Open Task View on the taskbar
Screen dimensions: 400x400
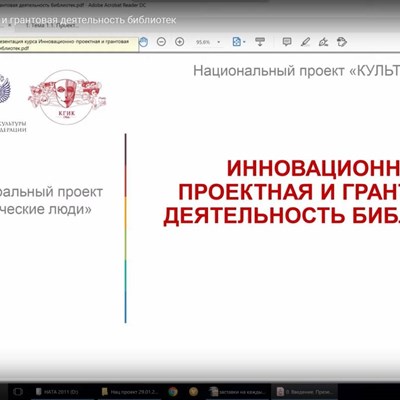18,392
